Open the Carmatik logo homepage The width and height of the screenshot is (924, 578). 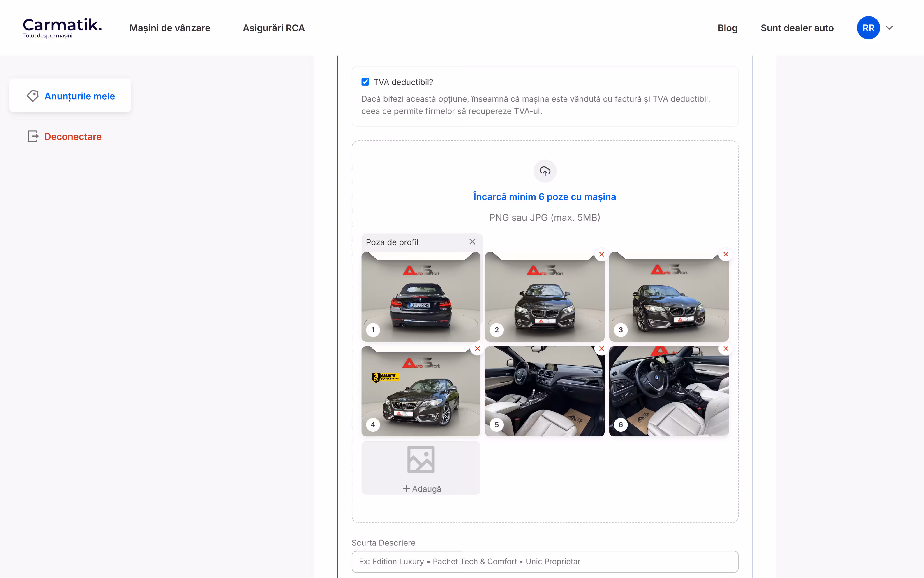pos(62,28)
